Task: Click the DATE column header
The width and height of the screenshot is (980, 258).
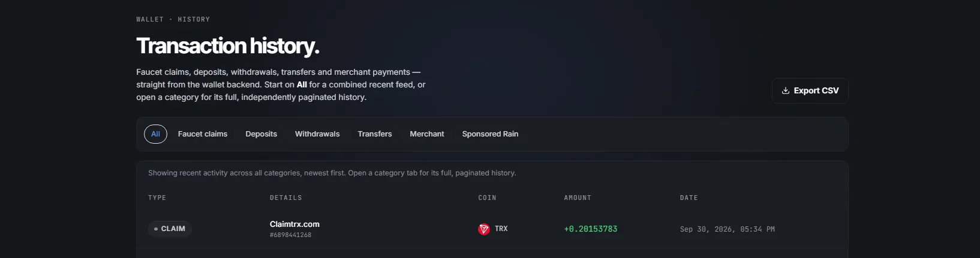Action: coord(689,198)
